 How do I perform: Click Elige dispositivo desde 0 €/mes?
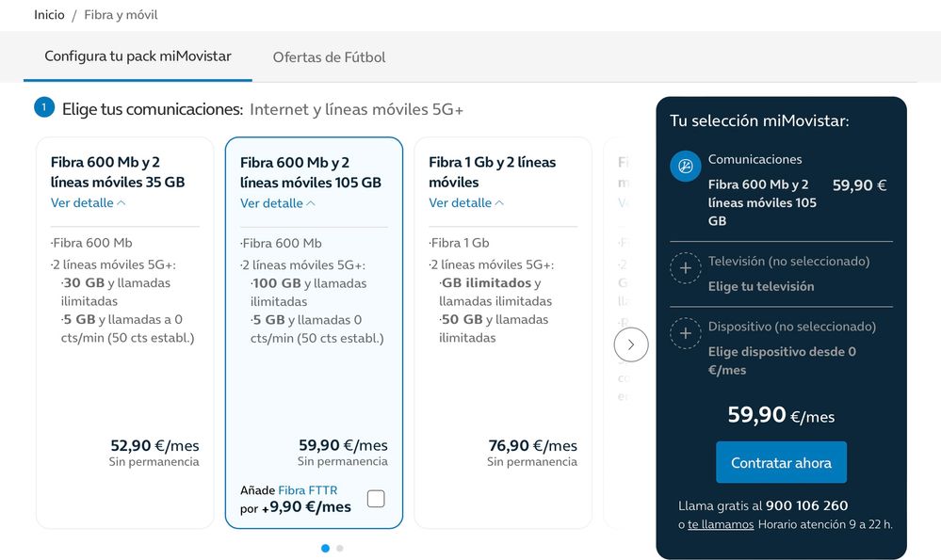(x=782, y=361)
